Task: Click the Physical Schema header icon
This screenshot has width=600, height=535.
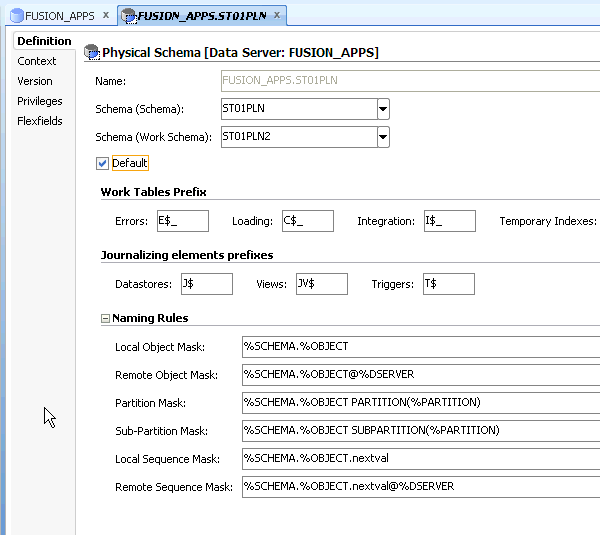Action: click(92, 52)
